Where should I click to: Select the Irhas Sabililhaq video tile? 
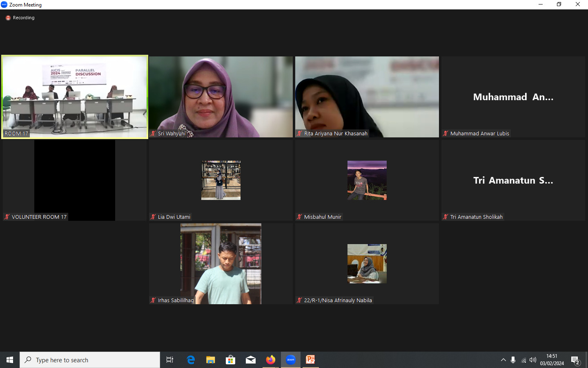[x=221, y=264]
